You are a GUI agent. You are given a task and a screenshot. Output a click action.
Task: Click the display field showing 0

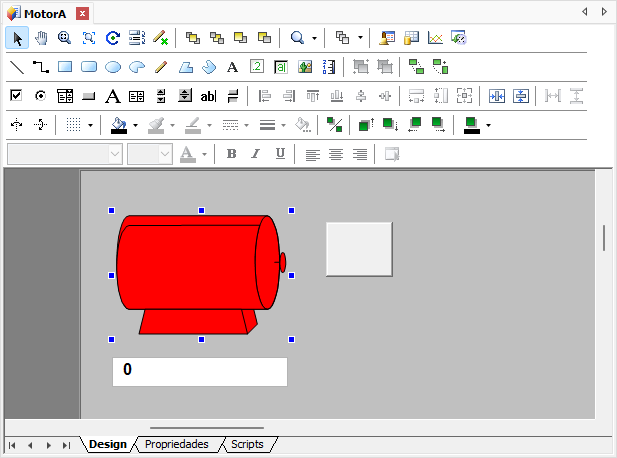point(199,371)
